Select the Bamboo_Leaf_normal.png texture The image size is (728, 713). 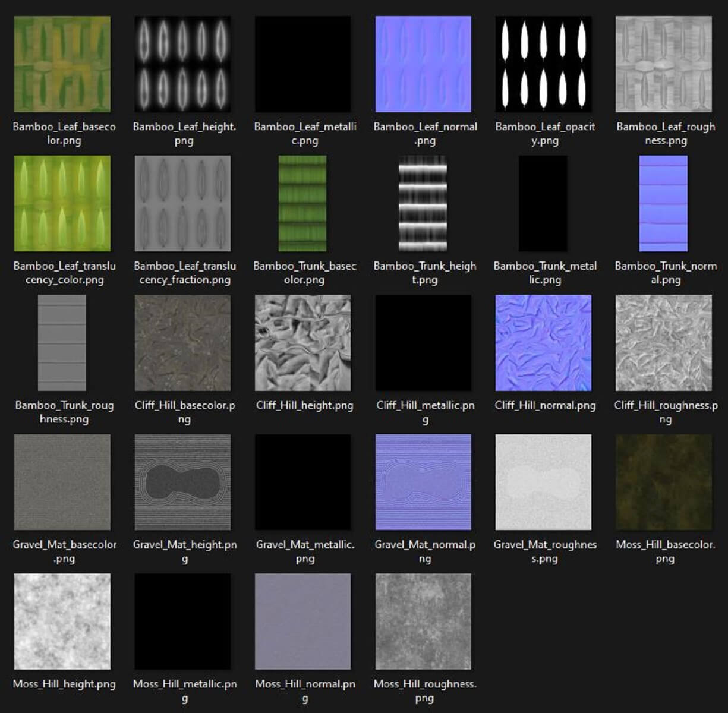coord(423,64)
